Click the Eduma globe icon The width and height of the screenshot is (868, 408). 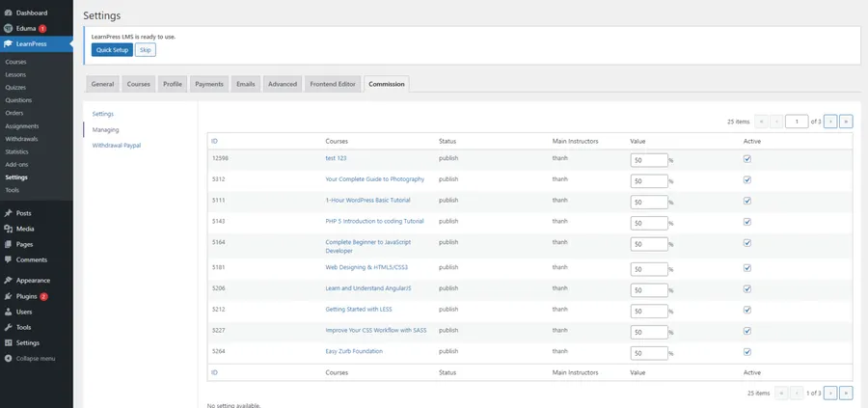(x=8, y=28)
